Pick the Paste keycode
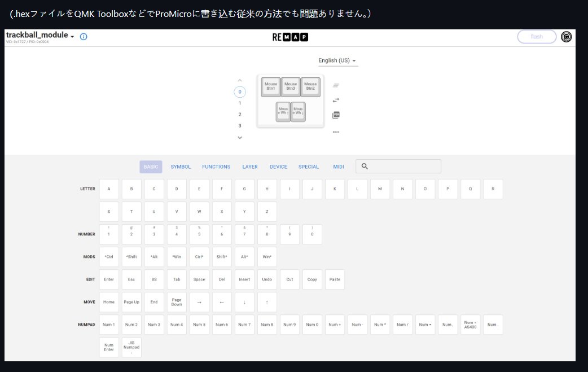The width and height of the screenshot is (588, 372). (x=335, y=279)
